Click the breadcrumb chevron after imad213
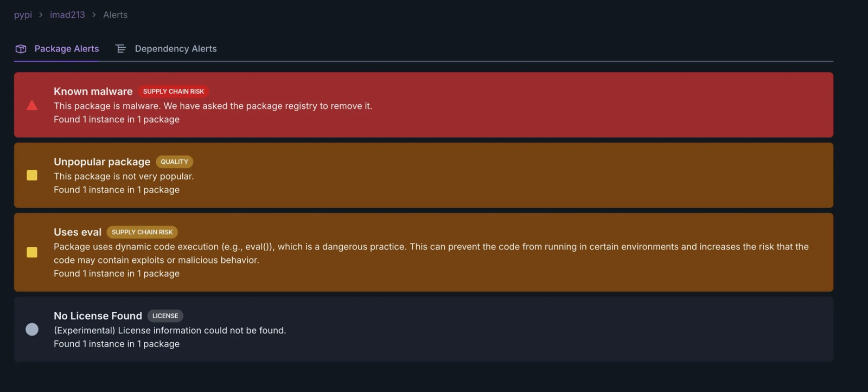Screen dimensions: 868x392 (94, 15)
